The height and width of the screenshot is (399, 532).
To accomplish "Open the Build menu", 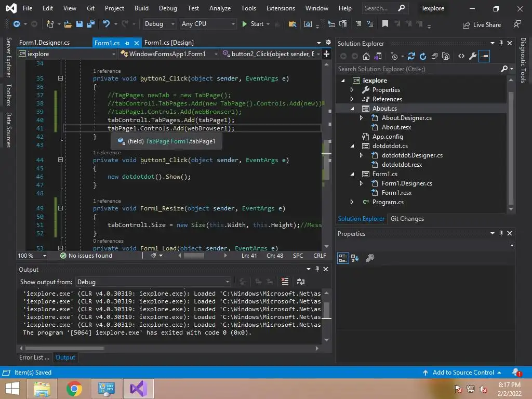I will [141, 8].
